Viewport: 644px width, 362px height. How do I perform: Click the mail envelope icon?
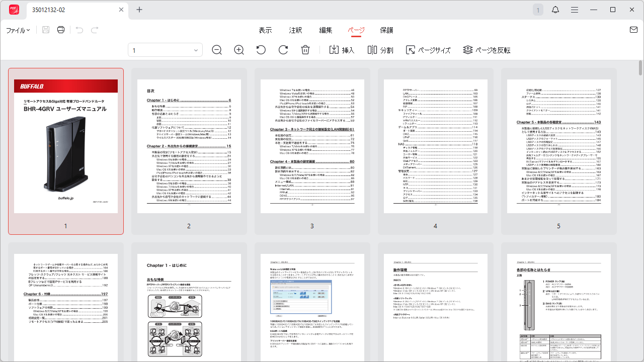[633, 30]
